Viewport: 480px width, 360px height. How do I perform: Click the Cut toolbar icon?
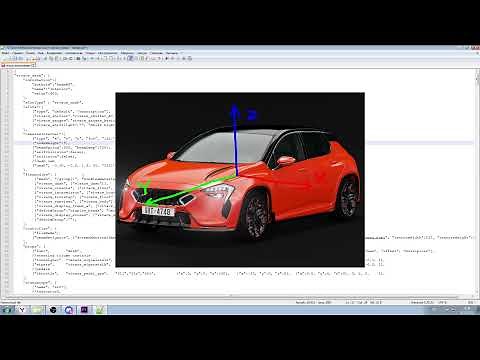point(45,58)
